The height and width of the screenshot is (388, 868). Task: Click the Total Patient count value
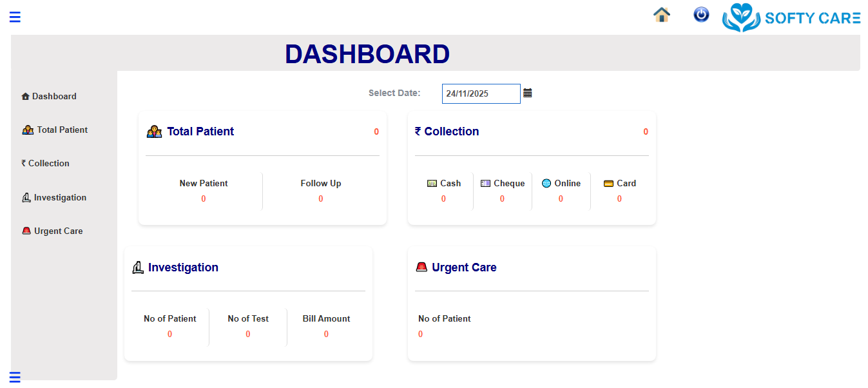[x=376, y=131]
